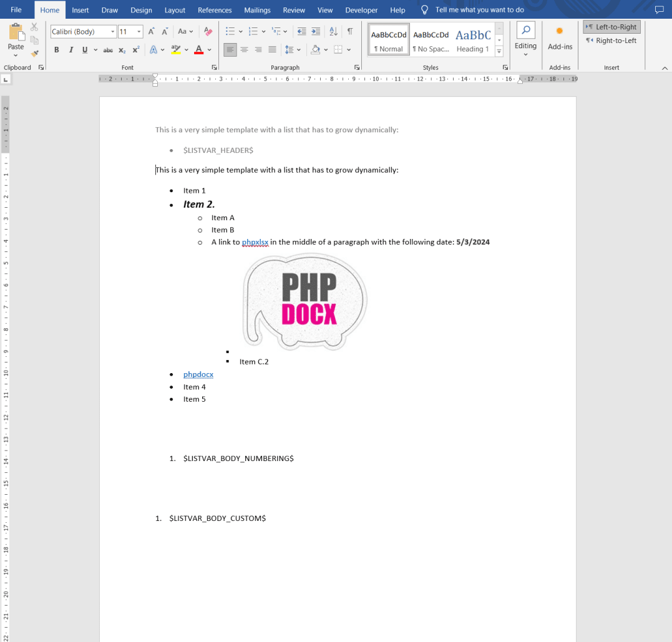
Task: Open the Paragraph dialog launcher
Action: [x=356, y=67]
